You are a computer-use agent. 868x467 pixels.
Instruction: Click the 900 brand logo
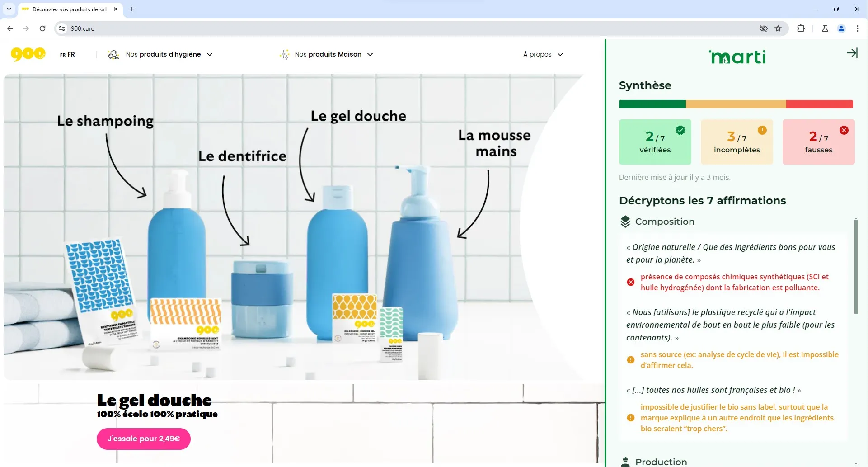coord(27,54)
